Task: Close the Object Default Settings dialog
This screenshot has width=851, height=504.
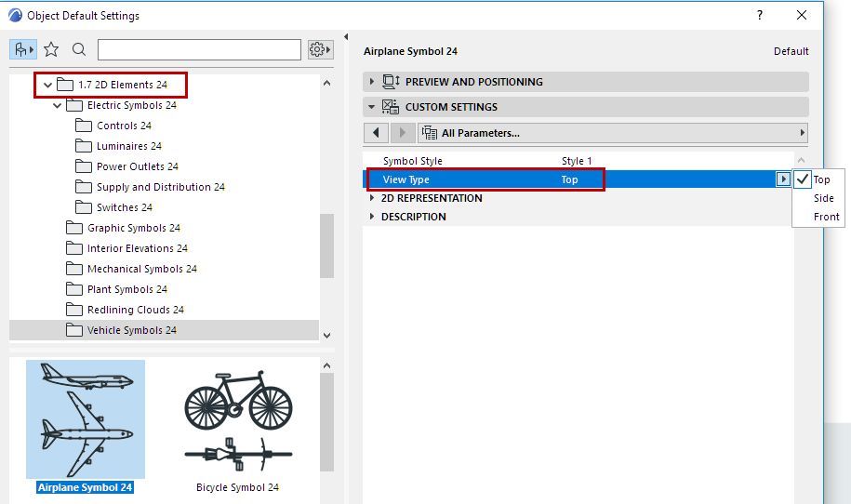Action: [x=802, y=15]
